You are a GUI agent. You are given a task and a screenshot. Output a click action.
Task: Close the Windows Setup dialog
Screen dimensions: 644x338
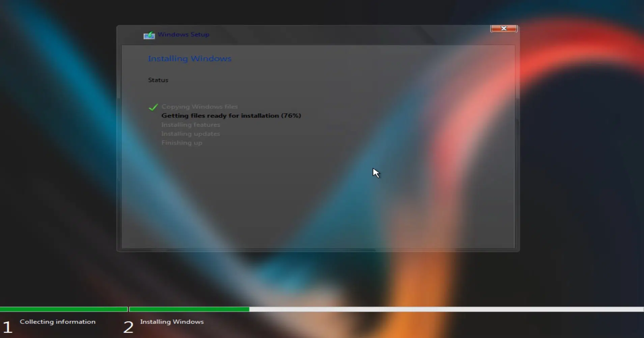(503, 29)
